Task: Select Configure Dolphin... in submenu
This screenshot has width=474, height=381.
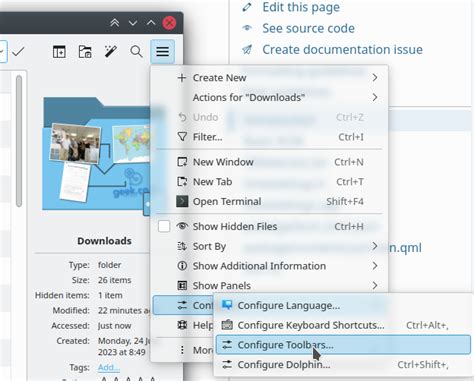Action: (x=343, y=364)
